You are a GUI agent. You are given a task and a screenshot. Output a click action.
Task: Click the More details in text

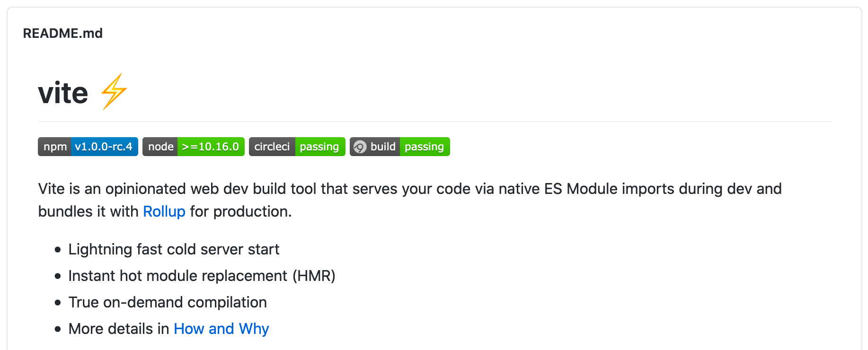[119, 329]
